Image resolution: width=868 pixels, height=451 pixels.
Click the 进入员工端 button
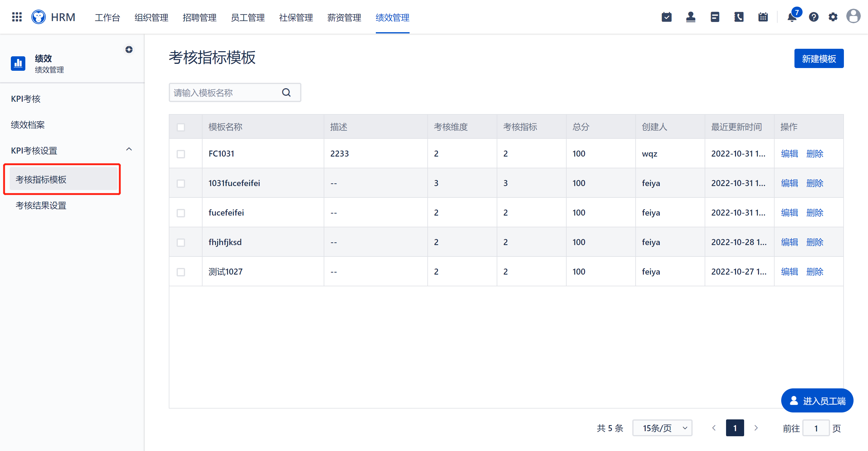(x=817, y=400)
